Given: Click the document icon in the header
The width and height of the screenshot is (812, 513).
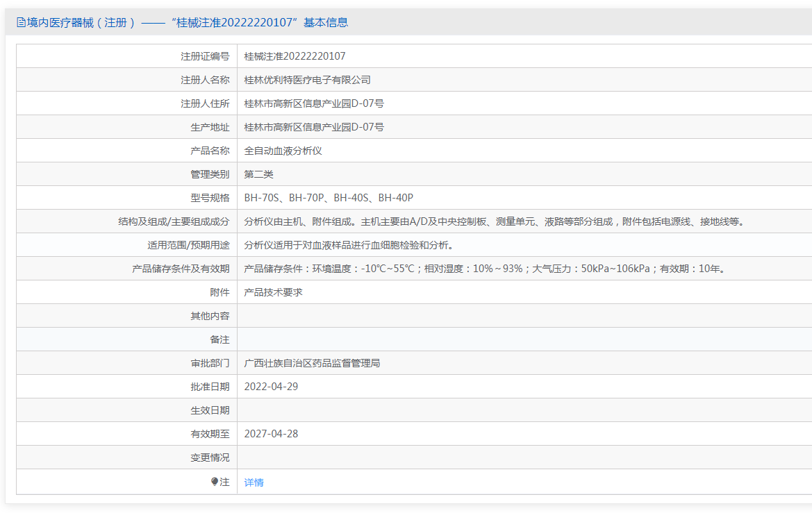Looking at the screenshot, I should (20, 23).
